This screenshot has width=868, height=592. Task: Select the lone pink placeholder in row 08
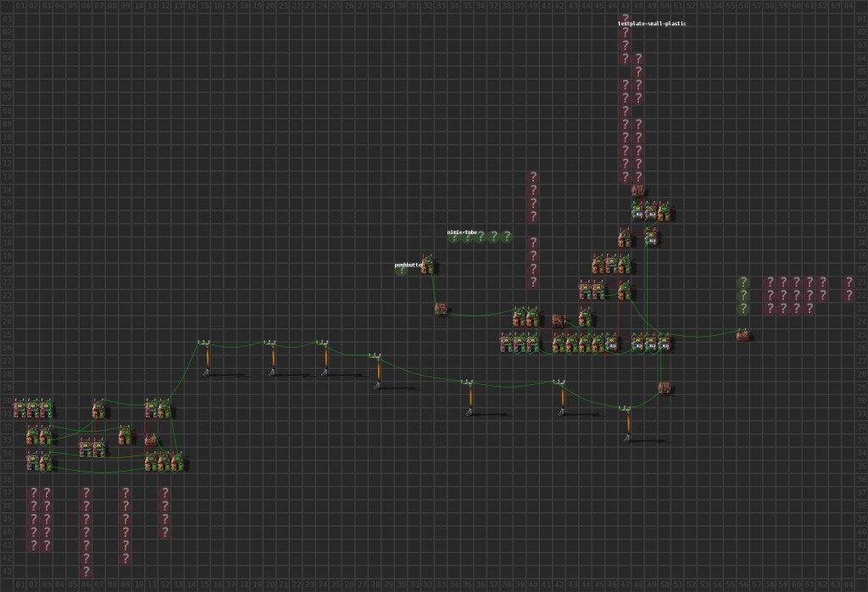(625, 111)
